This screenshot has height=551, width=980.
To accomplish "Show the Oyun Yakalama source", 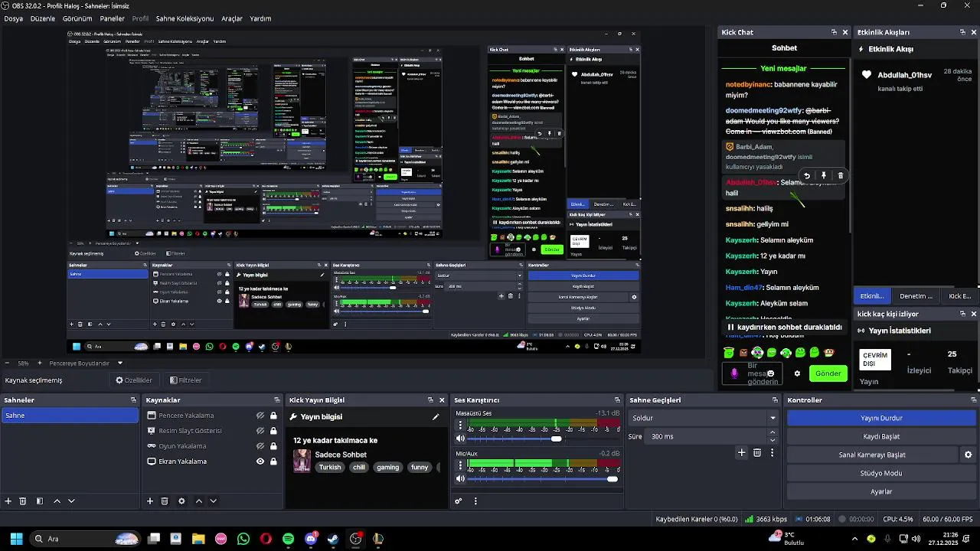I will pyautogui.click(x=260, y=446).
